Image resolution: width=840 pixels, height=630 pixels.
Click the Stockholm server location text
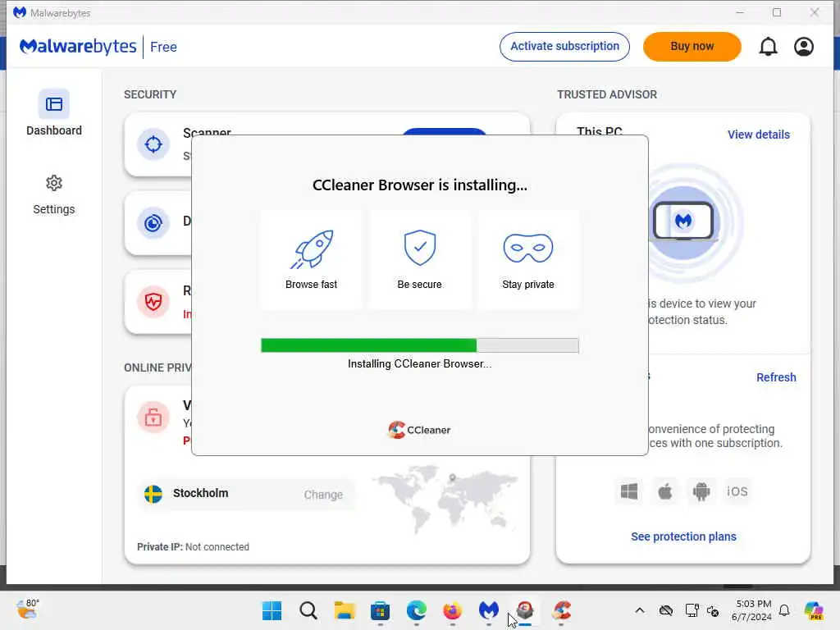200,493
